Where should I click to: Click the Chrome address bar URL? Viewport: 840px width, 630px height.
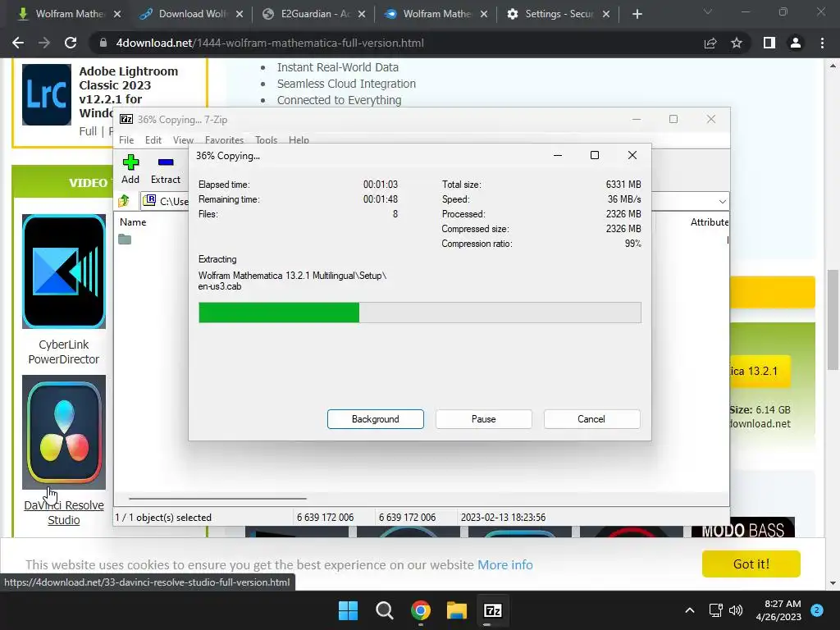tap(270, 43)
